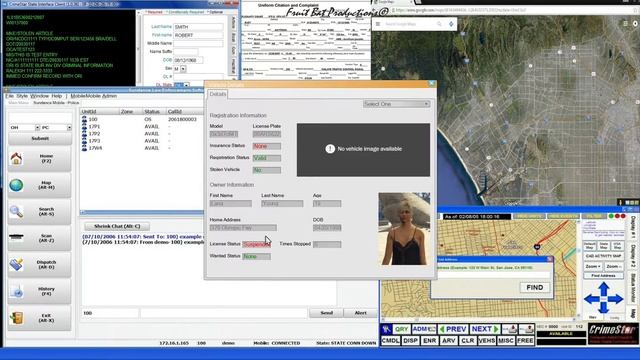Open the PC type dropdown next to OH
This screenshot has height=360, width=640.
[x=56, y=128]
